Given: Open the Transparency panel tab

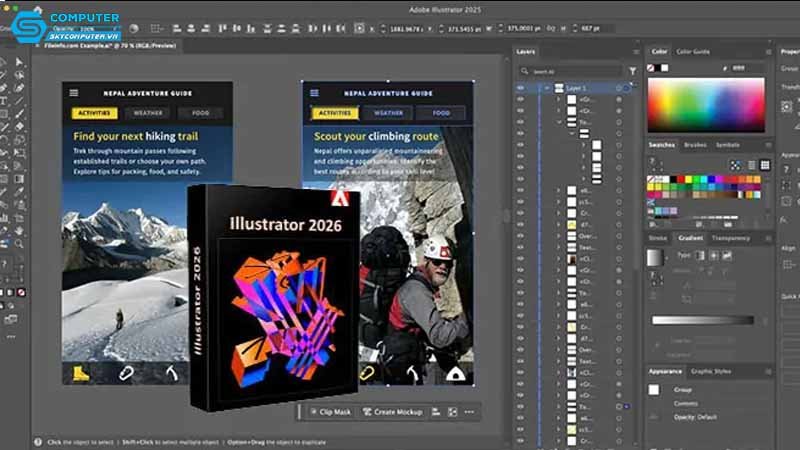Looking at the screenshot, I should 731,238.
